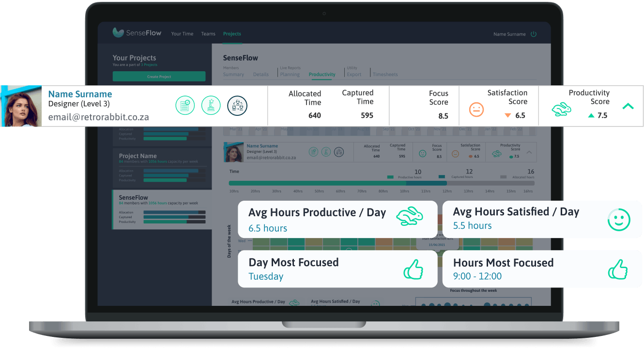Click the green up arrow beside 7.5
The width and height of the screenshot is (644, 349).
[x=591, y=115]
